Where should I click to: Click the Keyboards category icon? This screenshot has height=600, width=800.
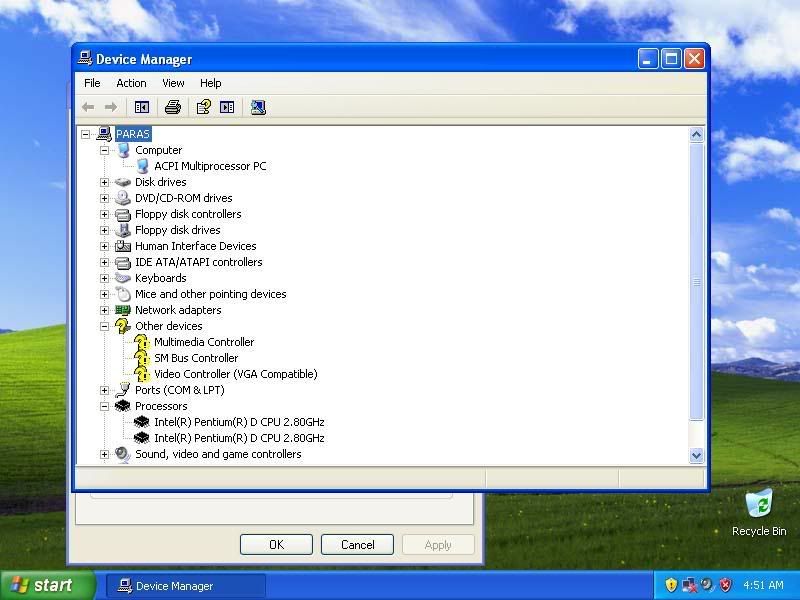123,278
